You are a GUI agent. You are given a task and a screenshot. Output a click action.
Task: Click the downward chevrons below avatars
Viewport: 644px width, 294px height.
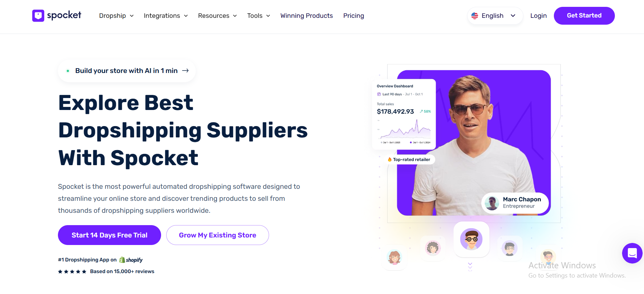470,267
